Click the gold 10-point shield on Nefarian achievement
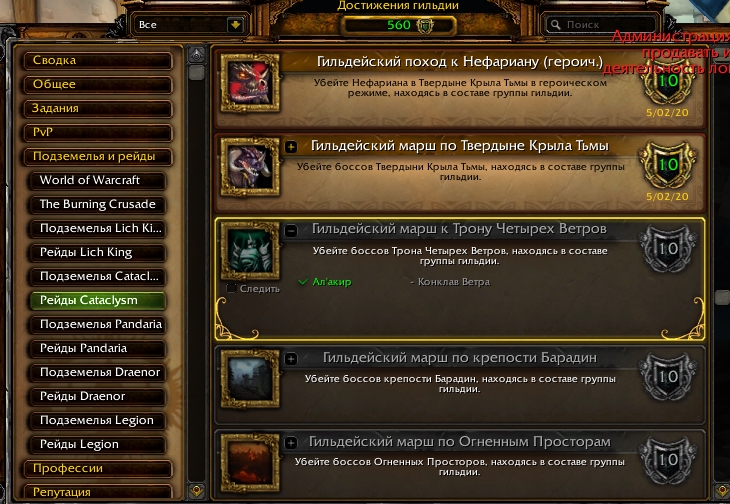This screenshot has width=730, height=504. (x=668, y=81)
